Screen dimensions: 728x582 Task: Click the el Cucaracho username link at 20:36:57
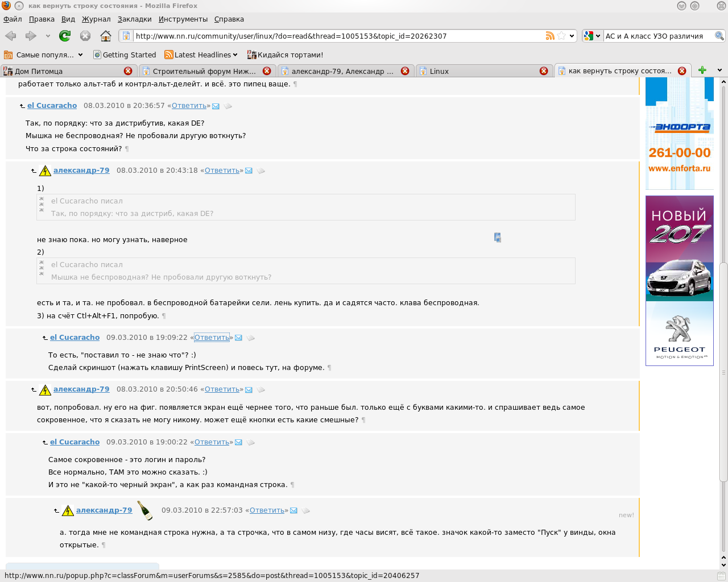point(52,106)
